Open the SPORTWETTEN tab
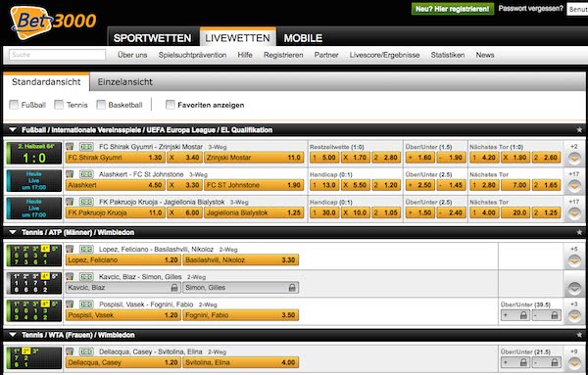588x375 pixels. click(152, 38)
